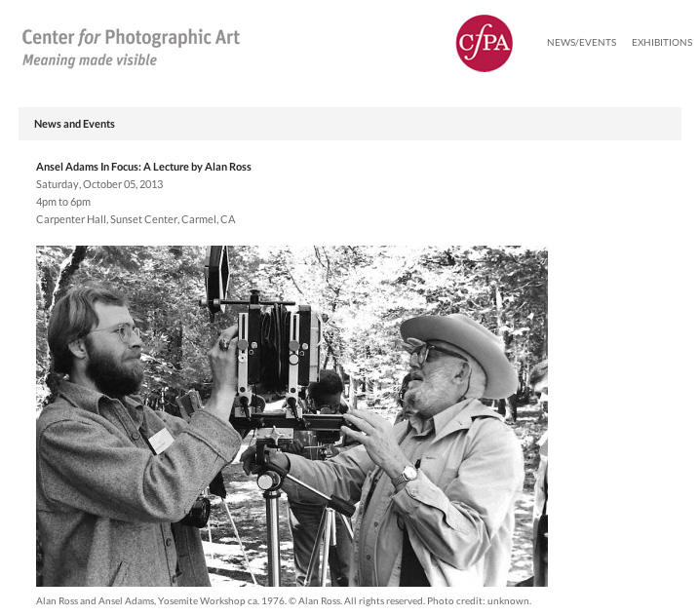The image size is (699, 616).
Task: Click the CfPA round red logo
Action: [x=484, y=43]
